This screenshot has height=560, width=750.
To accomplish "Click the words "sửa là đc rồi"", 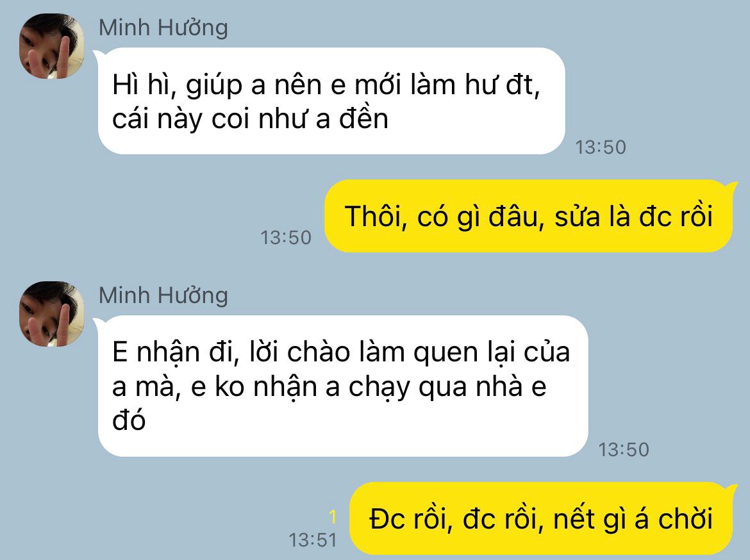I will (634, 217).
